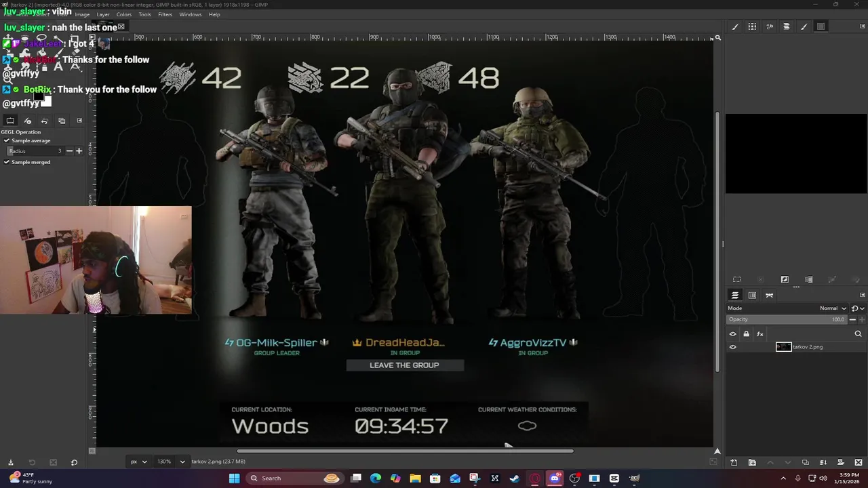
Task: Switch to the Layers tab
Action: [x=734, y=295]
